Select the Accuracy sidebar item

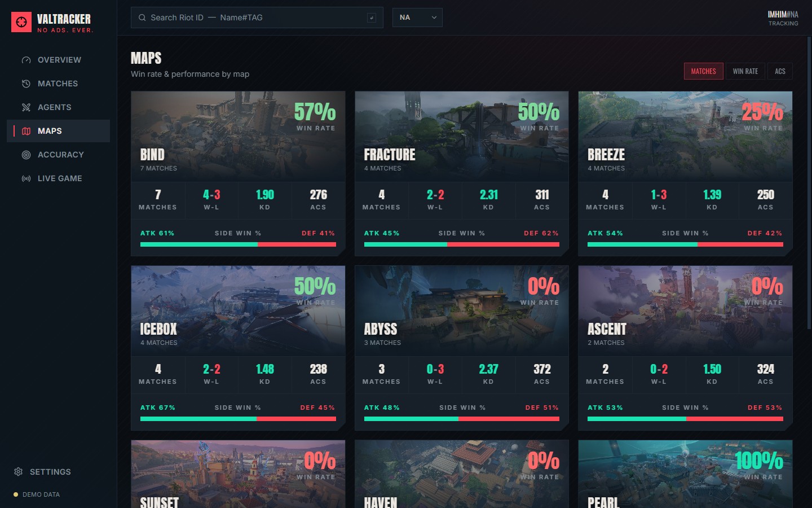58,155
